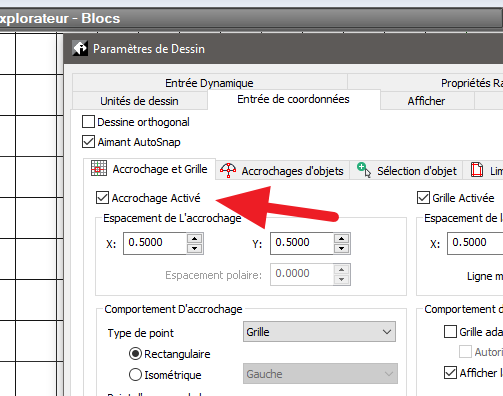Image resolution: width=503 pixels, height=396 pixels.
Task: Click the disabled Gauche dropdown
Action: pyautogui.click(x=320, y=374)
